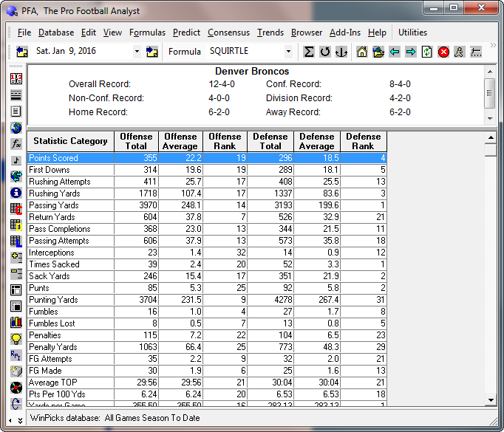
Task: Click the green refresh page icon
Action: coord(427,52)
